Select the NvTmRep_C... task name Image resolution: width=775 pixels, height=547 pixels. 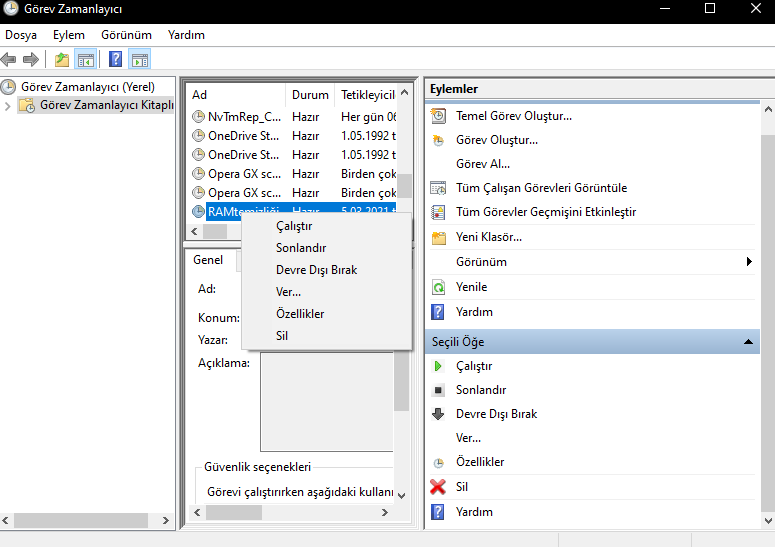(244, 117)
